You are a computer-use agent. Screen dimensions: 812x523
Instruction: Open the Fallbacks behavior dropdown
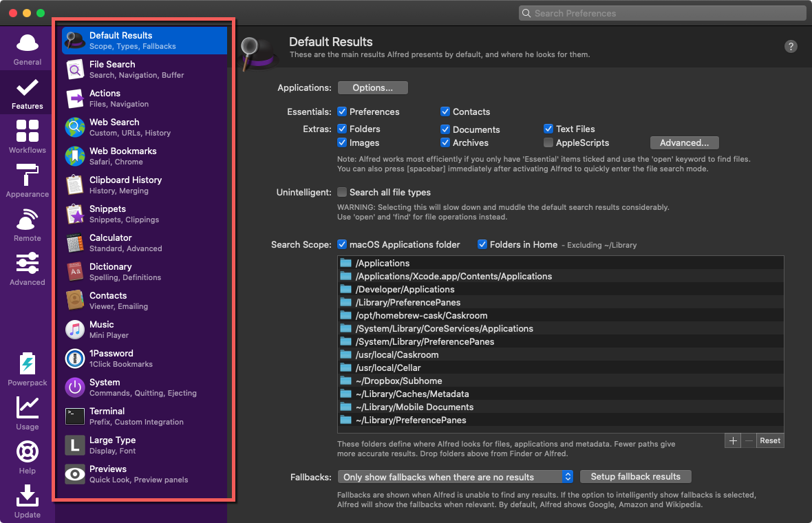click(455, 477)
